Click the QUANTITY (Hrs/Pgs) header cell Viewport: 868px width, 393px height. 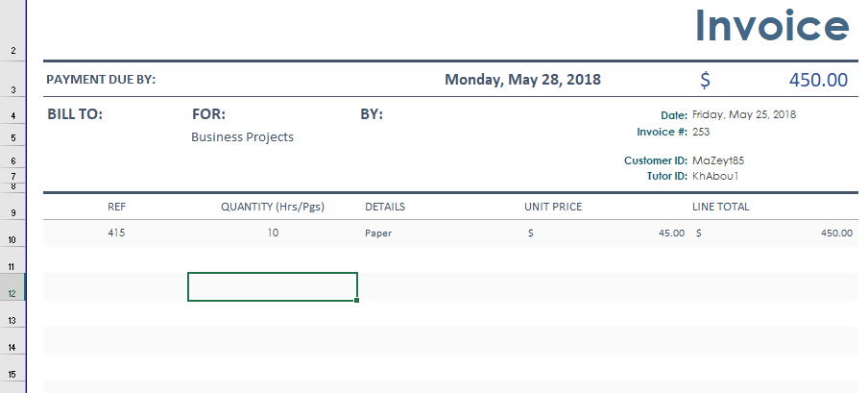273,207
